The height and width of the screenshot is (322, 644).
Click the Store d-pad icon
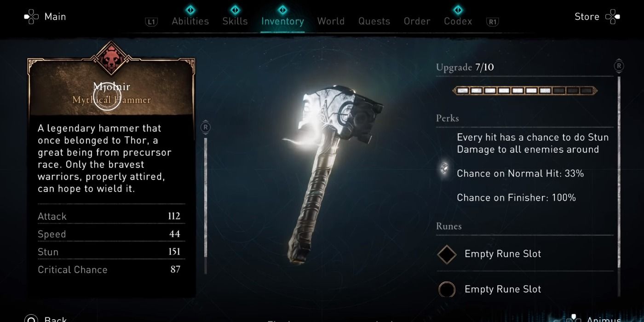(x=613, y=17)
